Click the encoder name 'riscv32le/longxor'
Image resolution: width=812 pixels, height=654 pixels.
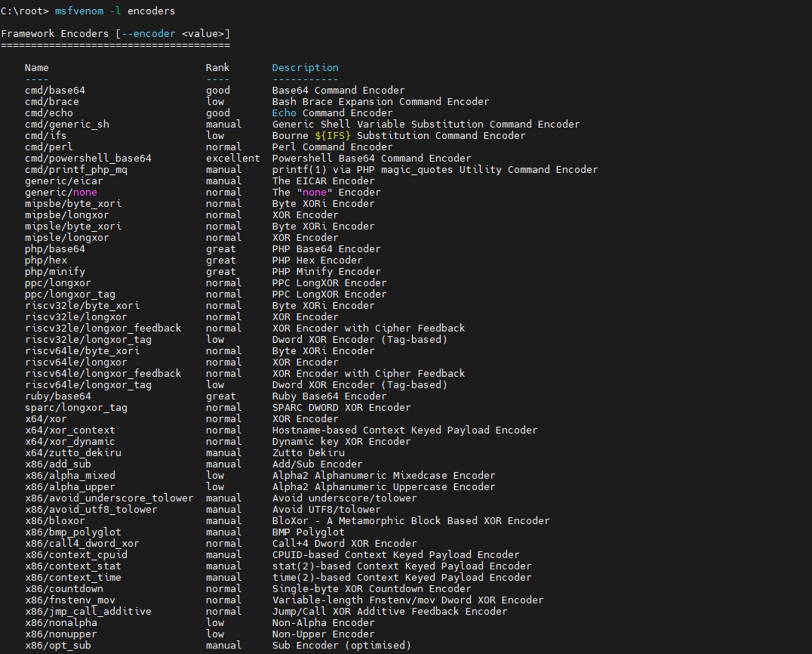tap(76, 317)
